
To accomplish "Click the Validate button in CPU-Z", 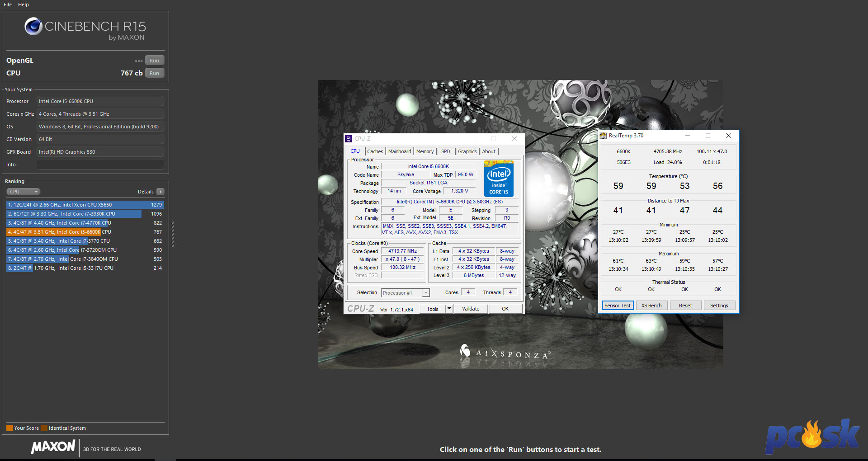I will [471, 309].
